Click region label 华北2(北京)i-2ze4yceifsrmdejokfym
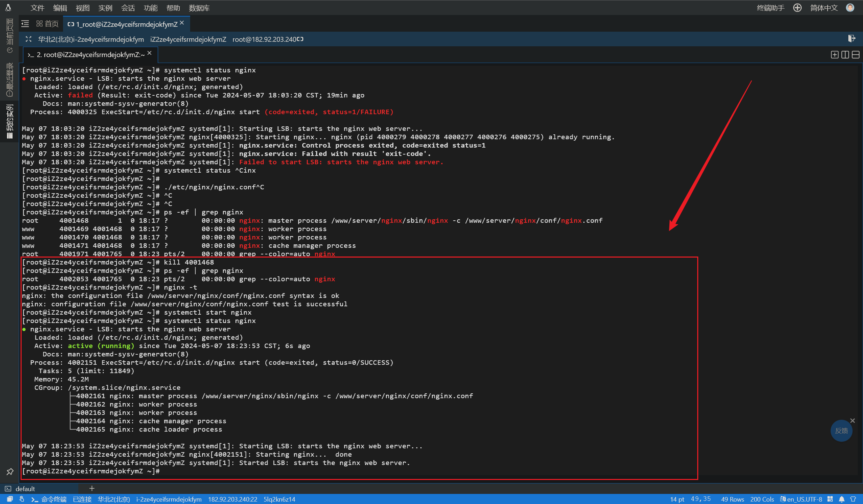The width and height of the screenshot is (863, 504). 91,39
